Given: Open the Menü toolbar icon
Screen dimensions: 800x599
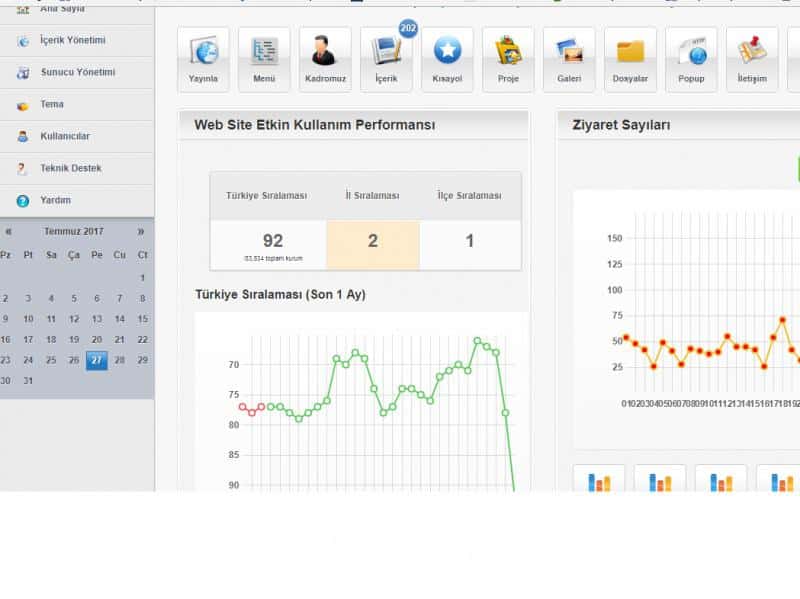Looking at the screenshot, I should (x=264, y=59).
